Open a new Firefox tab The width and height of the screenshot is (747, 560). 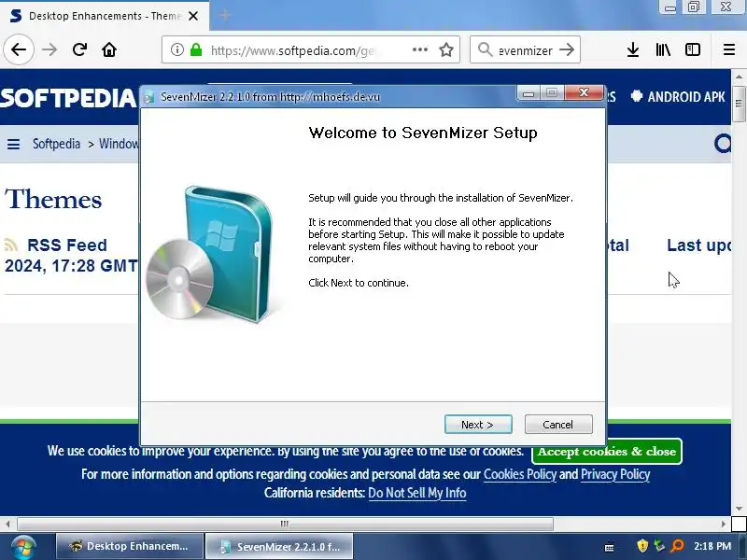click(225, 16)
